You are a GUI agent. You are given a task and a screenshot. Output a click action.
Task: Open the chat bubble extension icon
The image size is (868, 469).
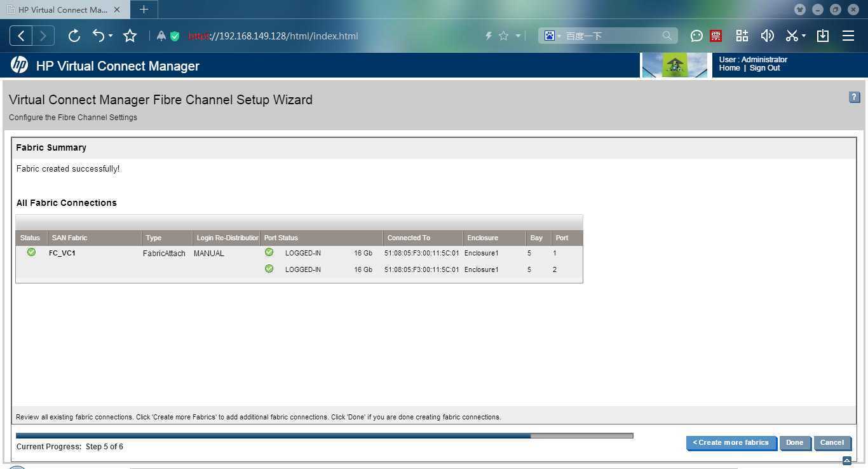coord(696,36)
